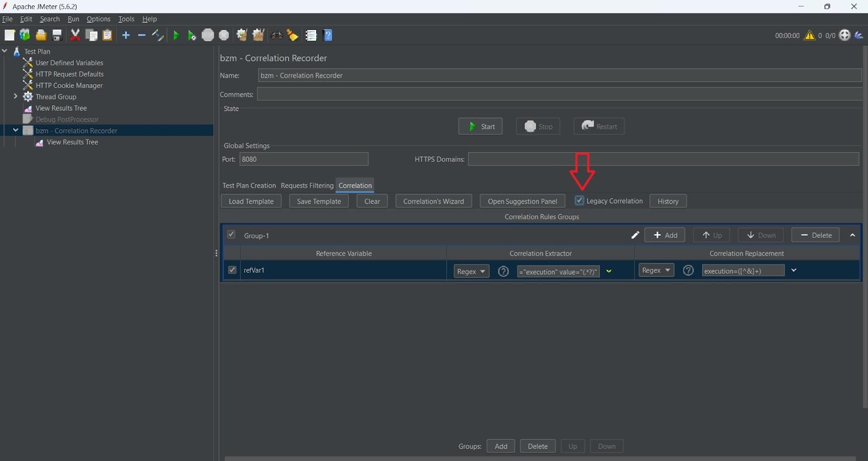Click the Function Helper list icon
The width and height of the screenshot is (868, 461).
(311, 35)
